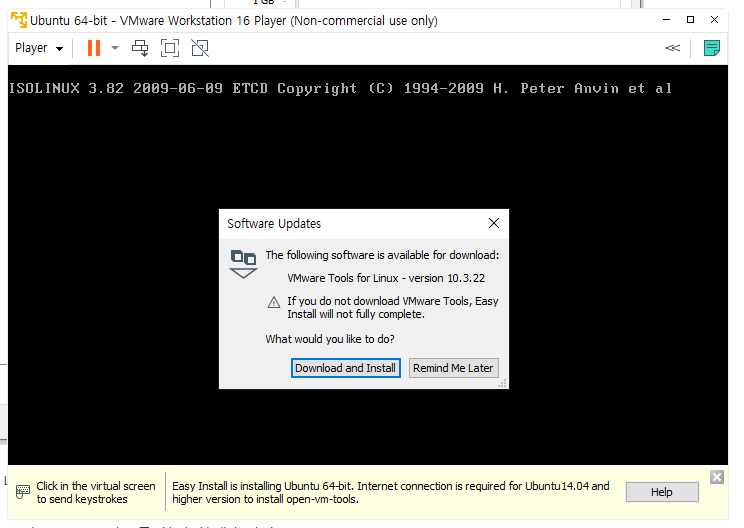Open the notes/message log icon
Image resolution: width=744 pixels, height=528 pixels.
coord(711,48)
